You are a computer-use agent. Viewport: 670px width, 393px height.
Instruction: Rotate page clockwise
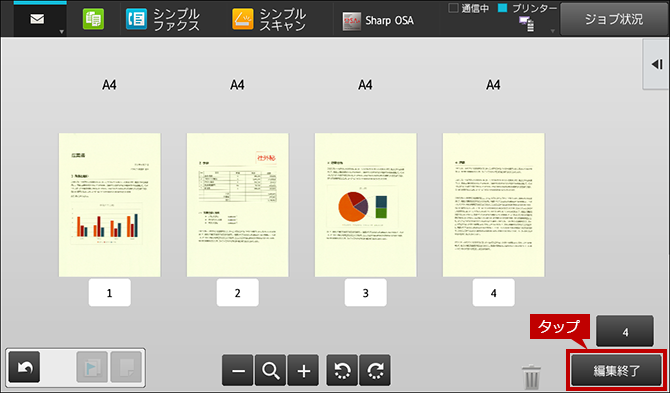coord(375,370)
